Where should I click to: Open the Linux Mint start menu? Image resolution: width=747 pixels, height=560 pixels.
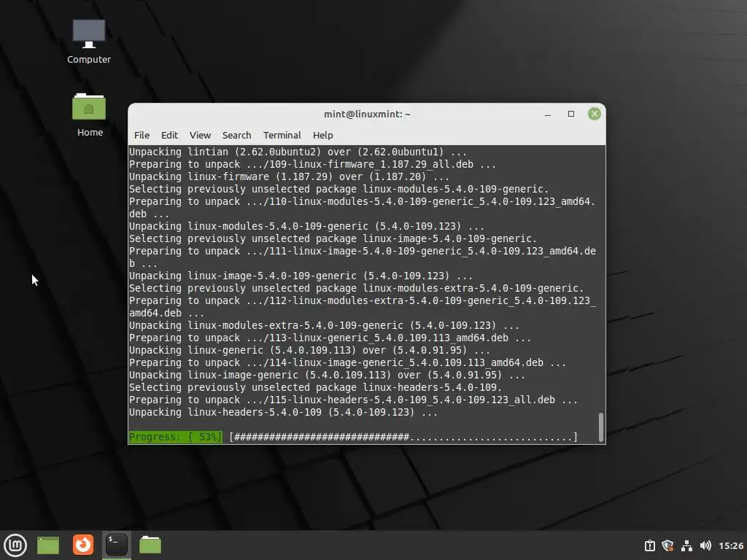[x=15, y=545]
